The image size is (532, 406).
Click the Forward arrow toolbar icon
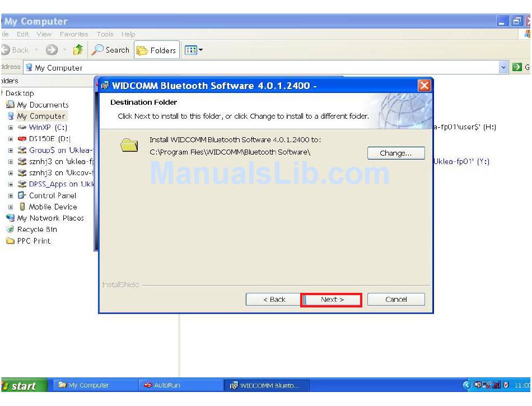point(52,50)
